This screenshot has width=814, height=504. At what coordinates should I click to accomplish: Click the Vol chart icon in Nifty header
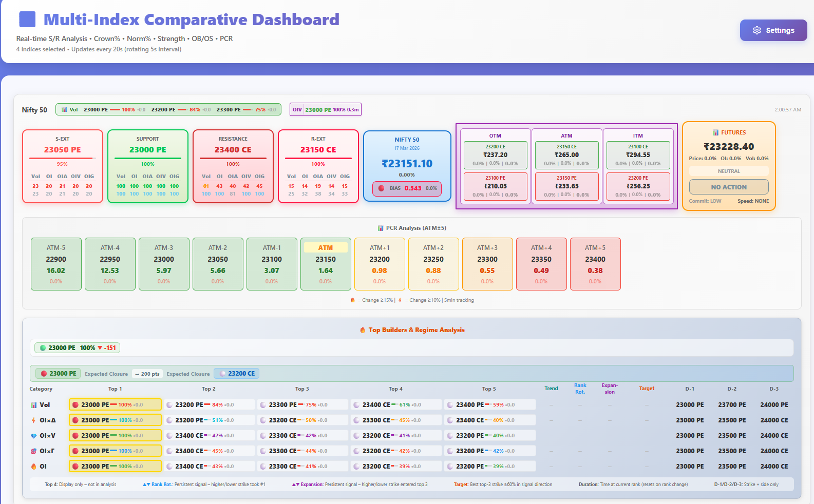point(64,109)
